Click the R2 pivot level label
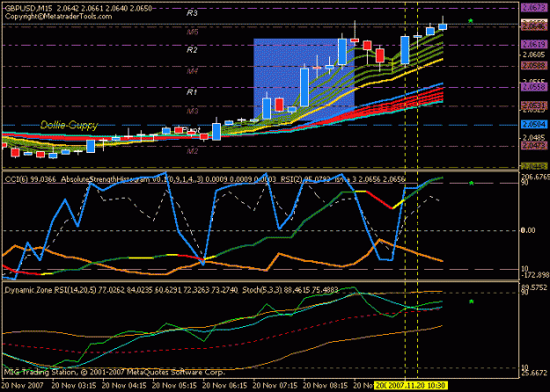The image size is (550, 392). pos(192,50)
